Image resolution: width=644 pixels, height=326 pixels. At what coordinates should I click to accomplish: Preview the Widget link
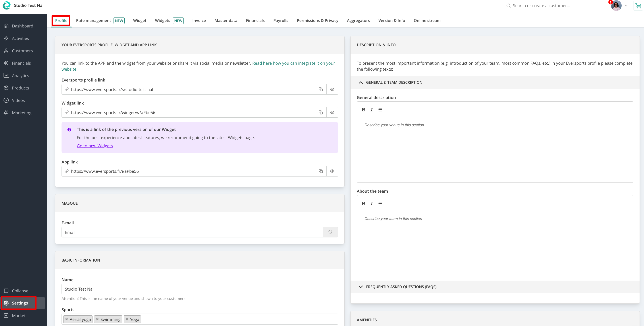332,112
